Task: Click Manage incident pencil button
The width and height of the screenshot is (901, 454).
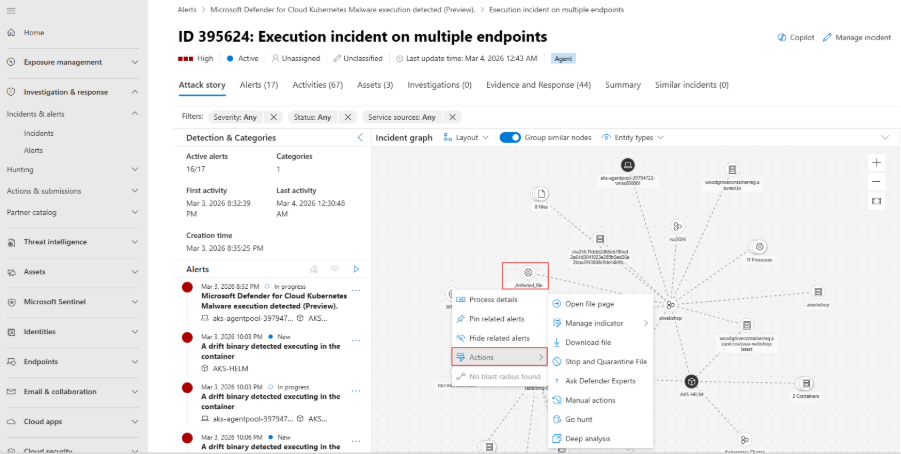Action: click(857, 37)
